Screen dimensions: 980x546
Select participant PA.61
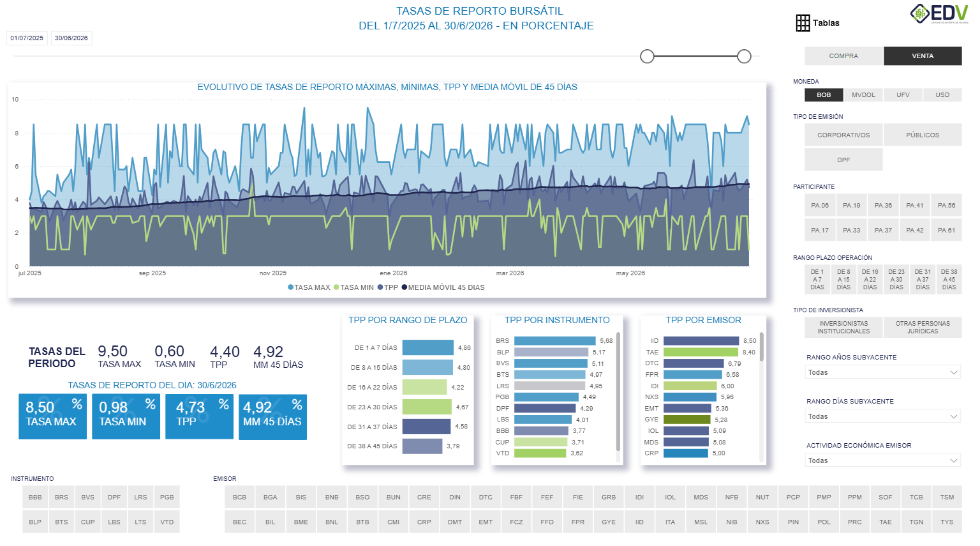pos(947,231)
